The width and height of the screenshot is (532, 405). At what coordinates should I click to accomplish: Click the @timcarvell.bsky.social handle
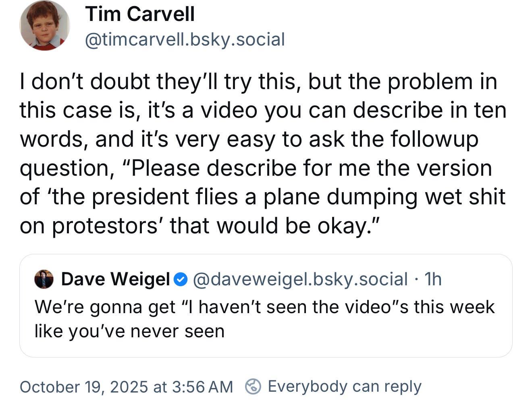(x=185, y=39)
